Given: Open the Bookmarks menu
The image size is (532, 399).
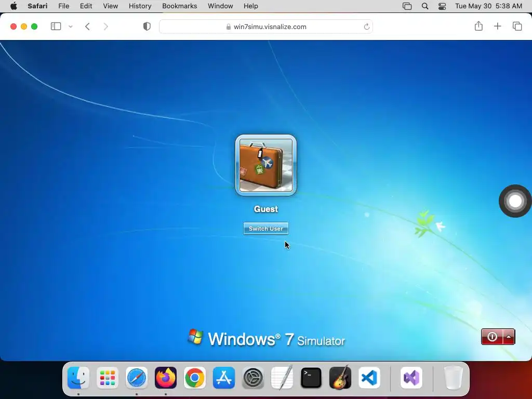Looking at the screenshot, I should (179, 6).
